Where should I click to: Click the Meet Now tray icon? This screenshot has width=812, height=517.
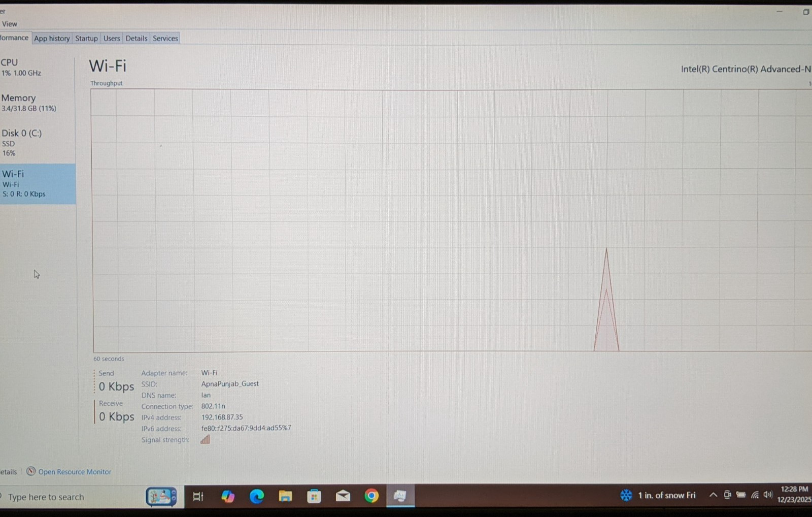point(727,495)
